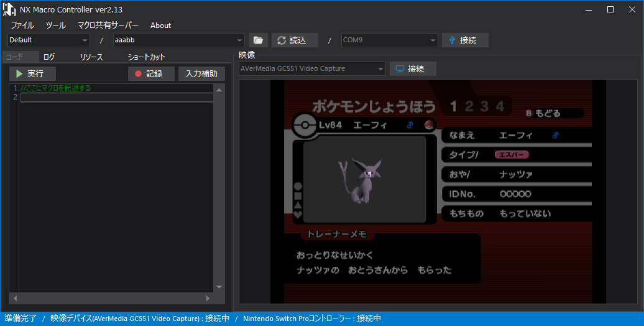Image resolution: width=644 pixels, height=326 pixels.
Task: Click the Nintendo Switch Proコントローラー status text
Action: pos(312,318)
